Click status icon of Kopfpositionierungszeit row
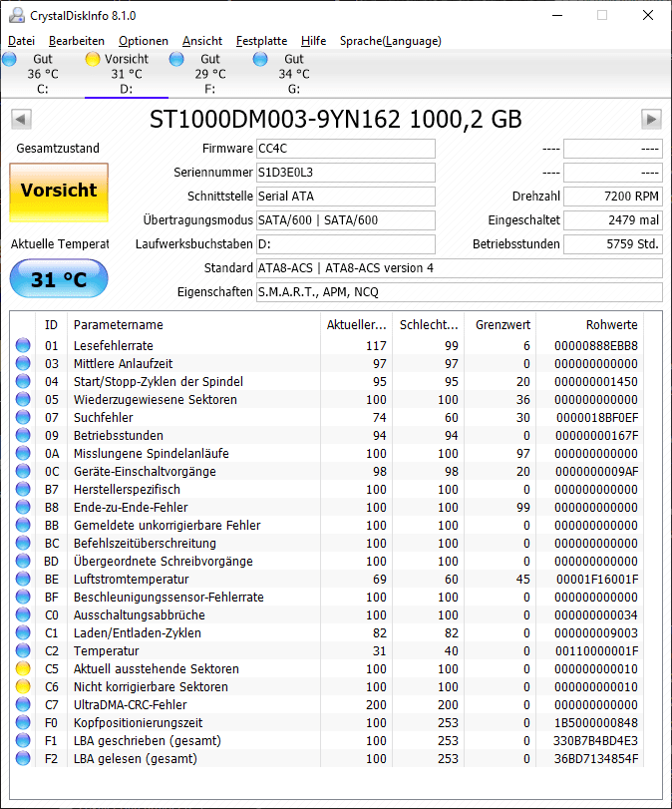The height and width of the screenshot is (809, 672). coord(23,722)
